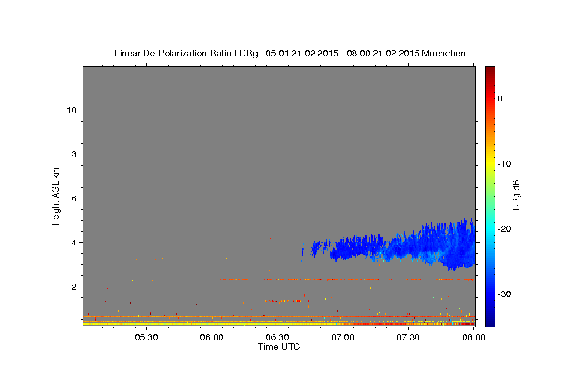
Task: Click the colorbar value -20
Action: [504, 229]
